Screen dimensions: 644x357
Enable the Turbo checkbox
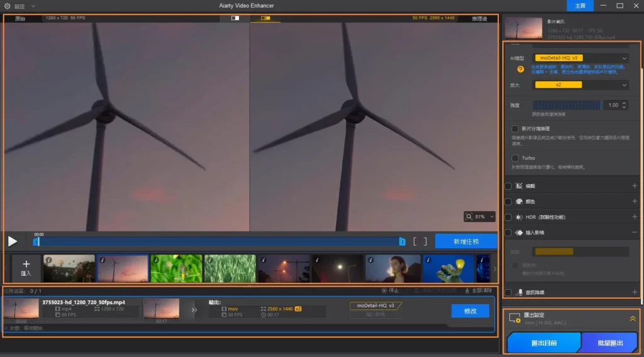click(x=515, y=158)
